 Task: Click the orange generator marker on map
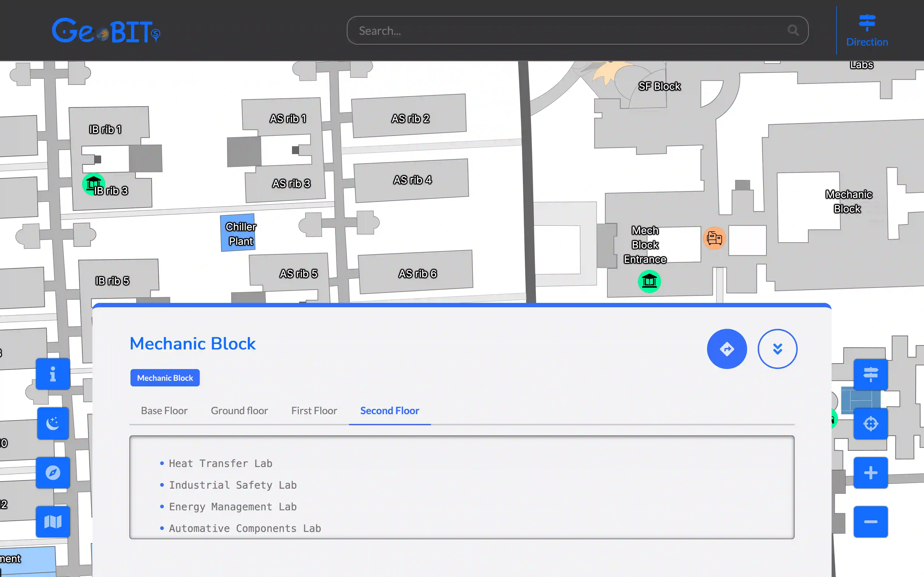click(x=714, y=239)
